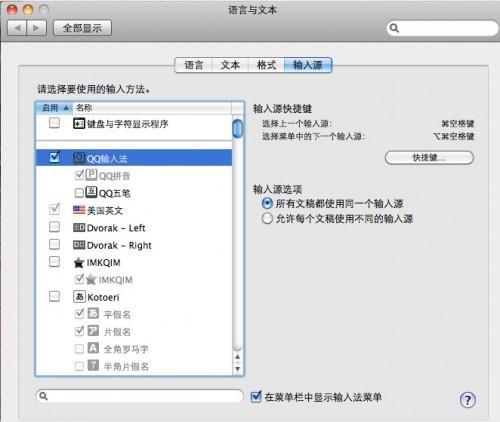
Task: Click the 片假名 katakana icon
Action: [x=93, y=331]
